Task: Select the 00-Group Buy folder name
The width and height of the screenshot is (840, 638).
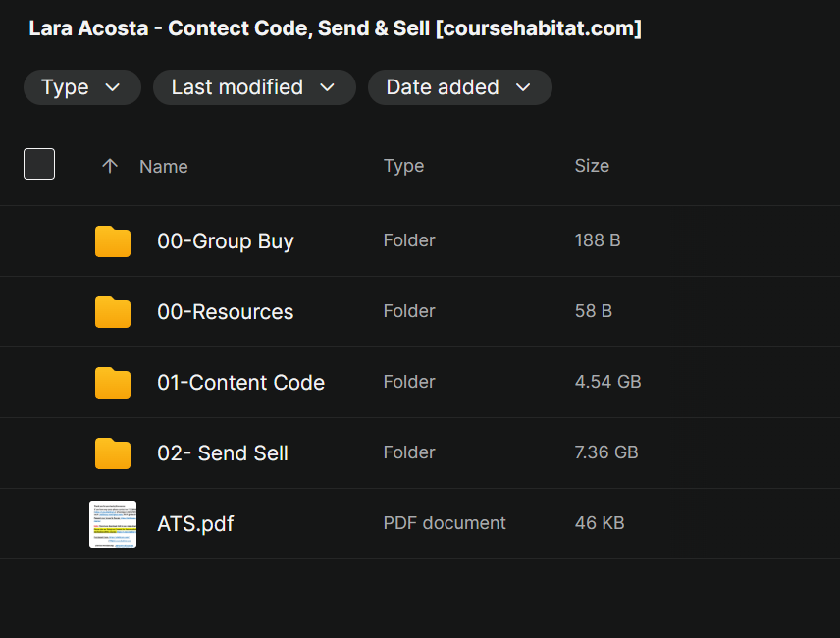Action: (x=226, y=241)
